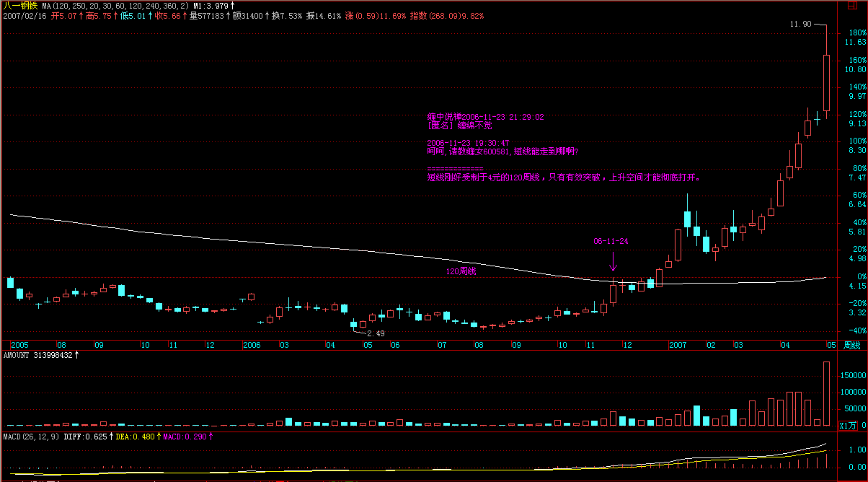Click the 2.49 low price marker
The image size is (868, 482).
(x=376, y=333)
